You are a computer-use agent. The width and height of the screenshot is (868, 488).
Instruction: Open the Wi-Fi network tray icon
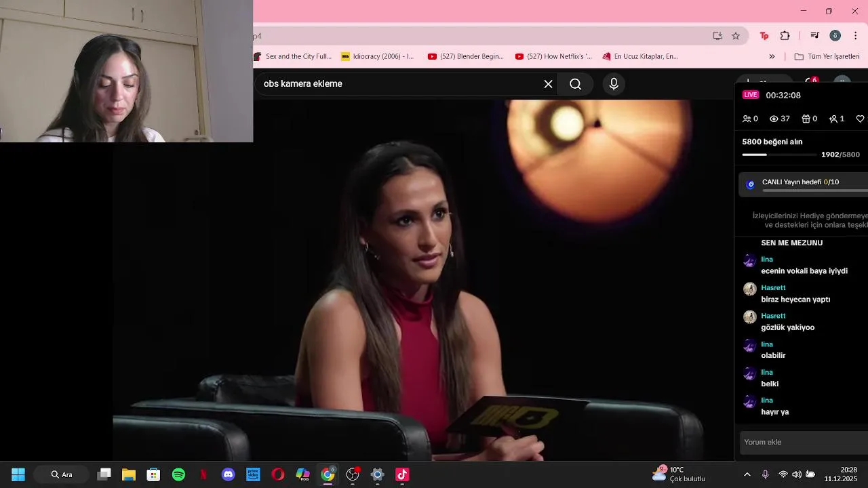pos(783,474)
